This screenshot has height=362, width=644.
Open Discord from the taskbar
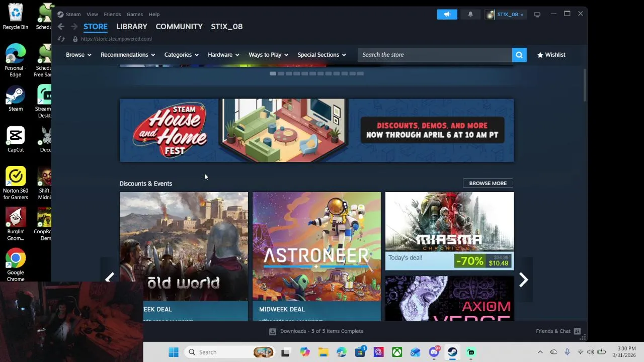(434, 352)
